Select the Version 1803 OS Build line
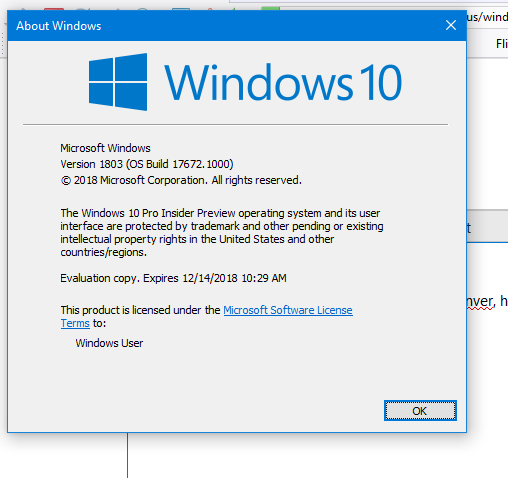 click(x=147, y=164)
